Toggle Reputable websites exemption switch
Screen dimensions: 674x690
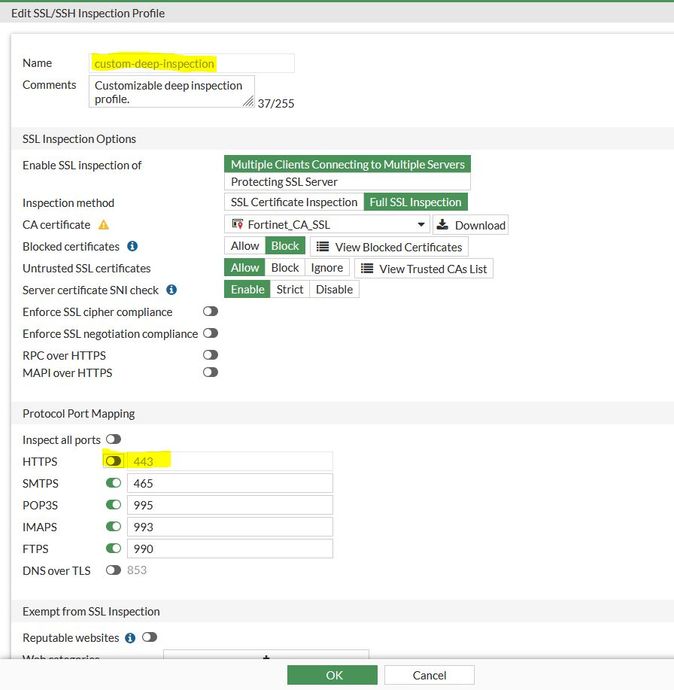point(150,637)
